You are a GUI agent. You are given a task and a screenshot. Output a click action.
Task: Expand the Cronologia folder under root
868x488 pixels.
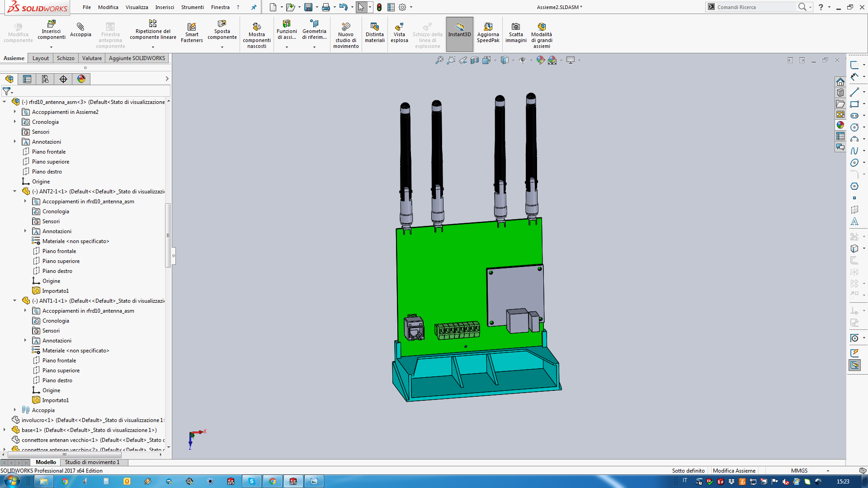tap(15, 122)
